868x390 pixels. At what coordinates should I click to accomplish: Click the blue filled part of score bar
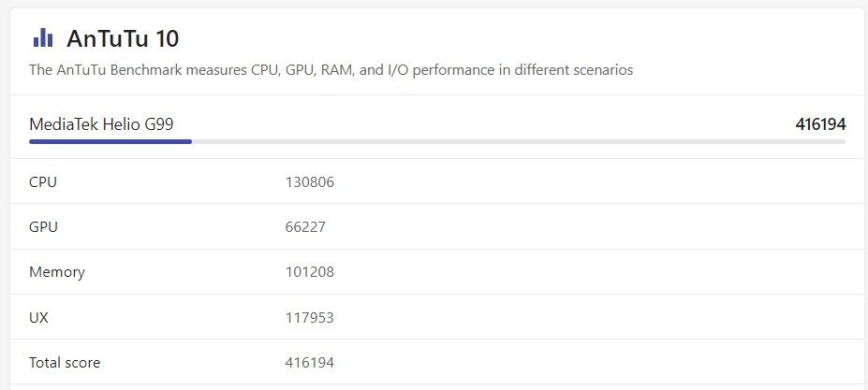[x=110, y=142]
